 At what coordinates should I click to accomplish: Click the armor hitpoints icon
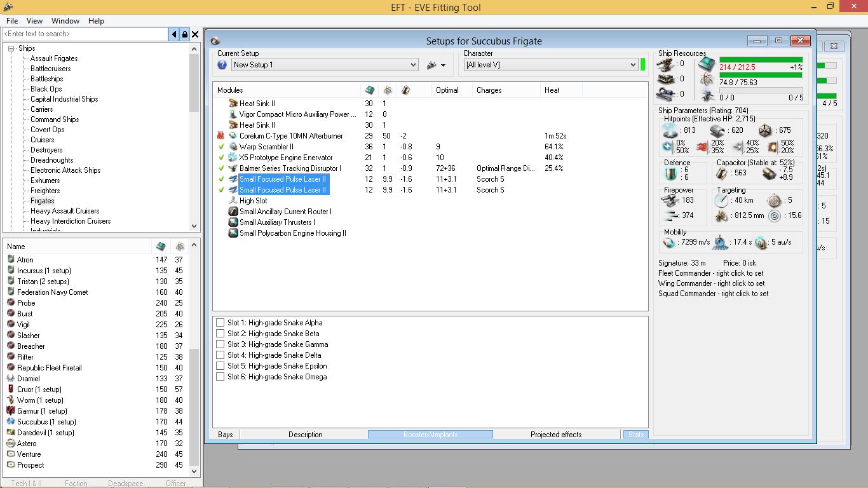tap(717, 130)
